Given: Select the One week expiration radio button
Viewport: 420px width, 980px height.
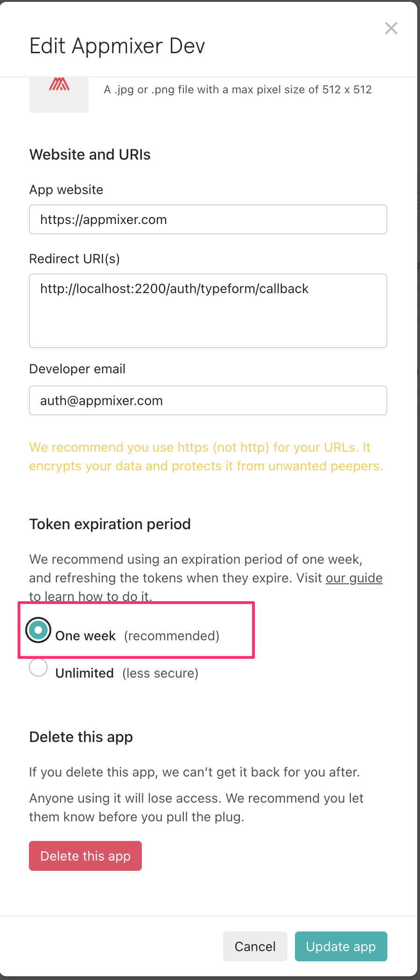Looking at the screenshot, I should click(x=38, y=630).
